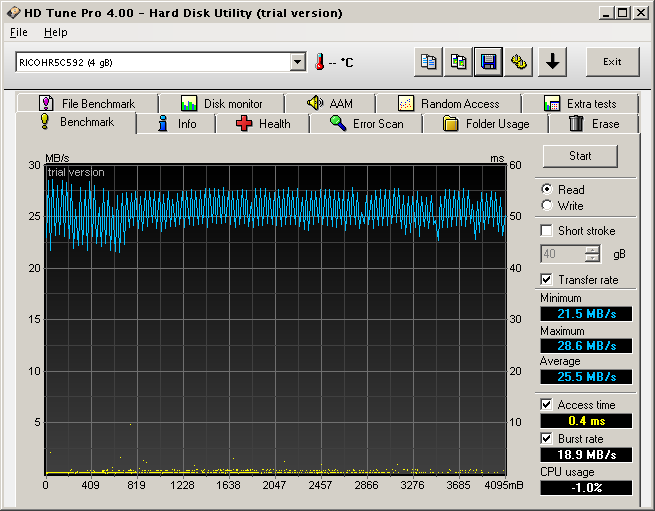Click the 18.9 MB/s burst rate value
Screen dimensions: 655x511
pos(586,455)
